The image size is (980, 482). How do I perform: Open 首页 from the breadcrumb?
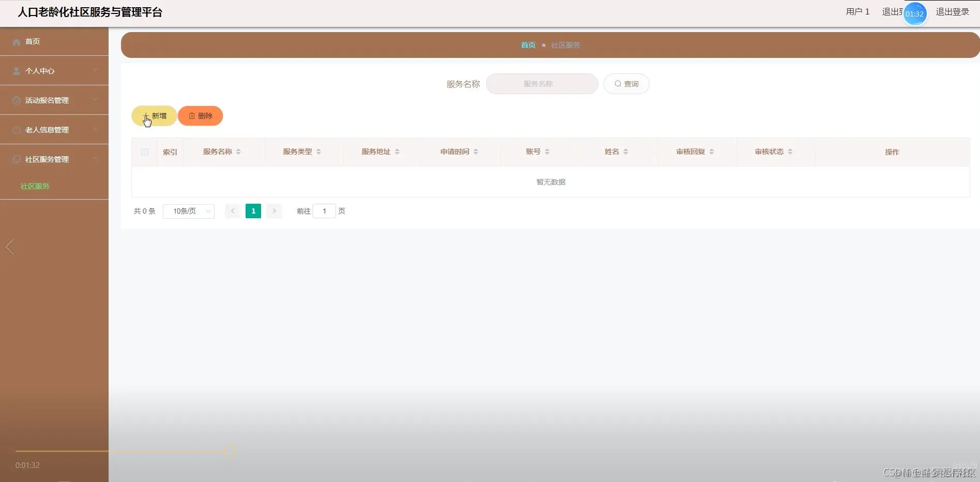pyautogui.click(x=527, y=45)
